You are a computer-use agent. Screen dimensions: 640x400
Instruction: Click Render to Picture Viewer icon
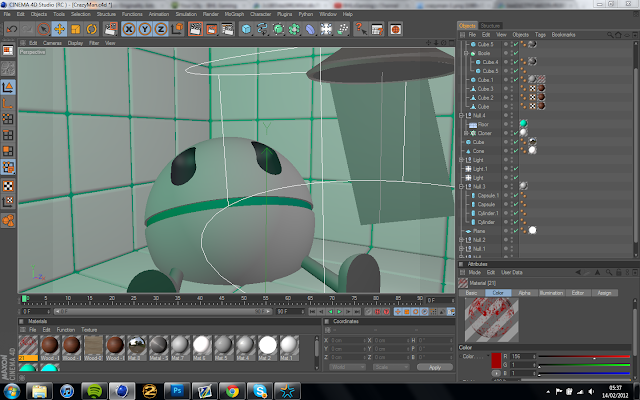point(211,29)
